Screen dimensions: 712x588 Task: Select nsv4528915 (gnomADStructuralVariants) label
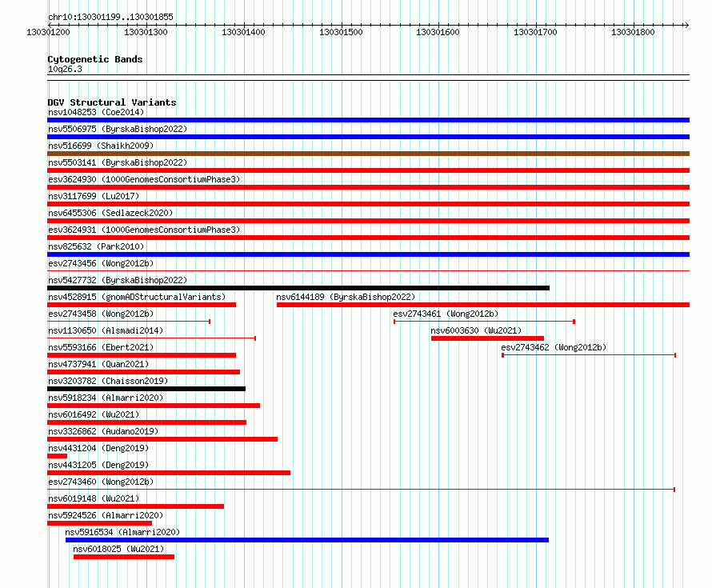[137, 297]
